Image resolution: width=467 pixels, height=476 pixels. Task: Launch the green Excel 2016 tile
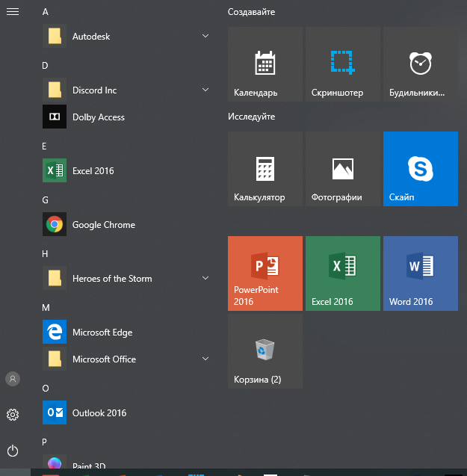coord(343,273)
